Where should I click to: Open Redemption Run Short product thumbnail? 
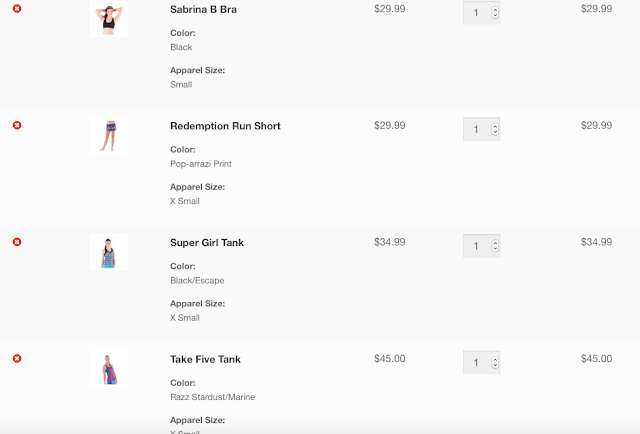tap(108, 135)
